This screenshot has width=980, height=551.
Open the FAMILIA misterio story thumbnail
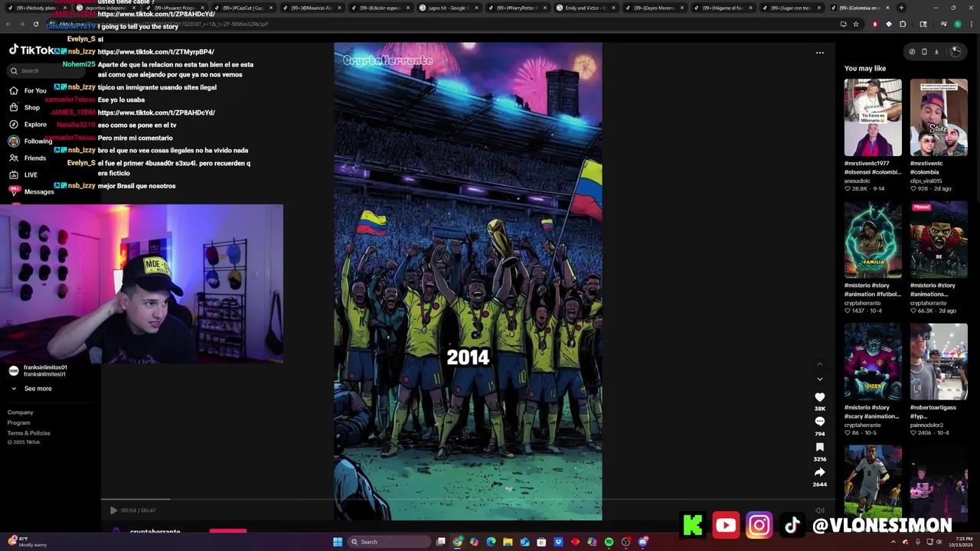tap(873, 240)
